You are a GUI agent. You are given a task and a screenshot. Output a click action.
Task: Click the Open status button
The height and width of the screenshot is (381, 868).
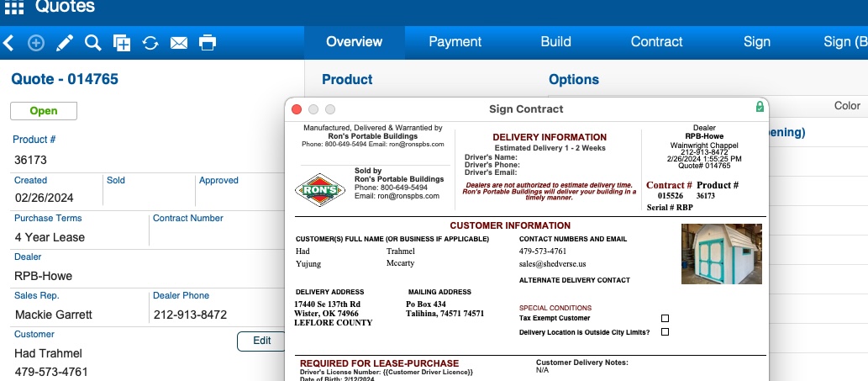pyautogui.click(x=44, y=111)
